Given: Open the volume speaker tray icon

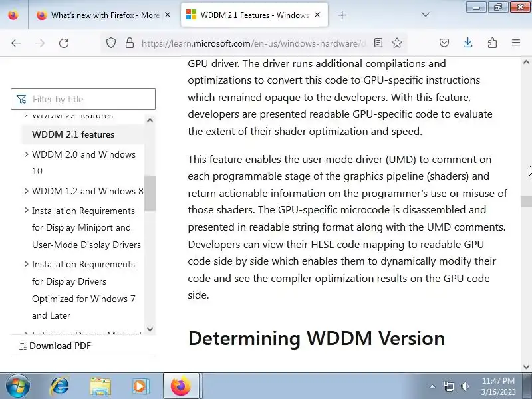Looking at the screenshot, I should [465, 386].
